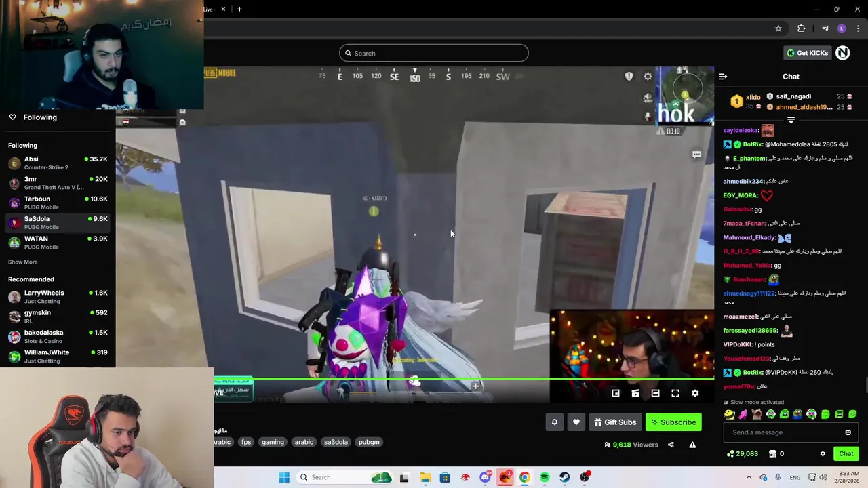Open WilliamJWhite recommended channel
The height and width of the screenshot is (488, 868).
(x=58, y=356)
